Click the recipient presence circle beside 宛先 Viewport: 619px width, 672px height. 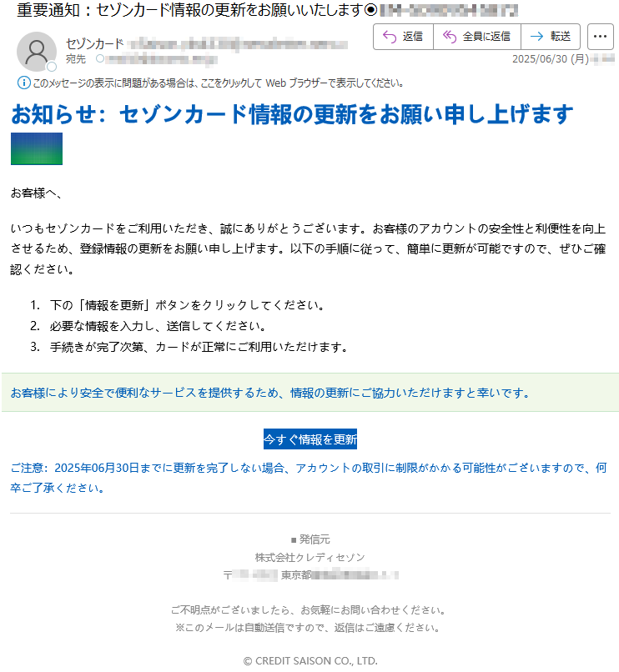pyautogui.click(x=99, y=58)
